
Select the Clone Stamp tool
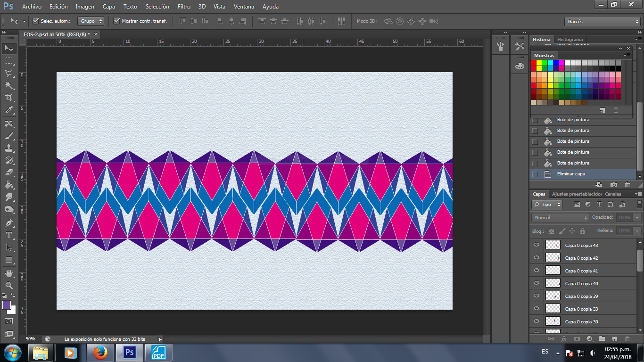click(x=9, y=148)
